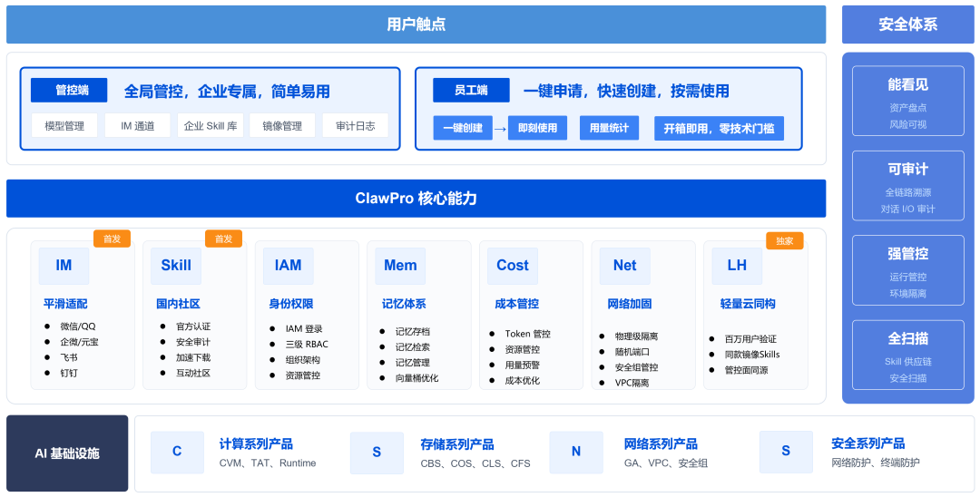Viewport: 980px width, 497px height.
Task: Click the 同款镜像Skills list item
Action: pos(752,355)
